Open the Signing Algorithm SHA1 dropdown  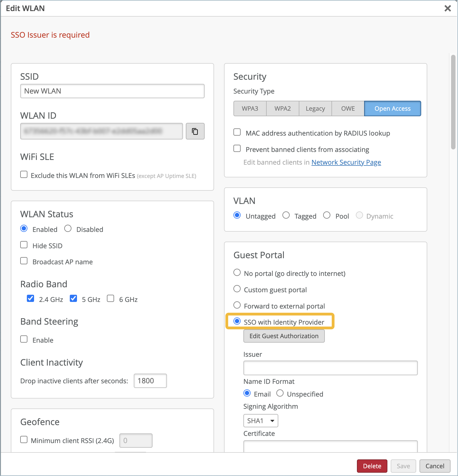(261, 421)
